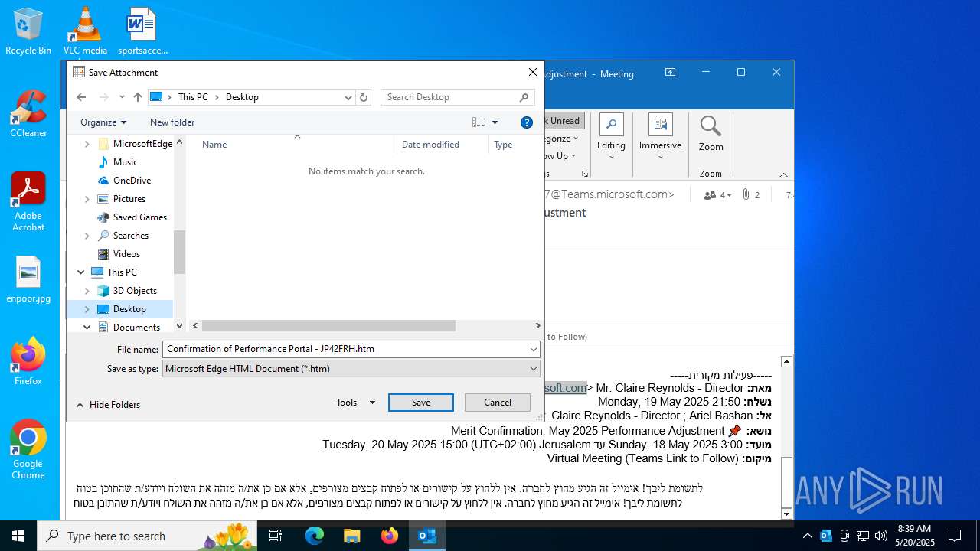The image size is (980, 551).
Task: Open Firefox from taskbar
Action: [x=389, y=536]
